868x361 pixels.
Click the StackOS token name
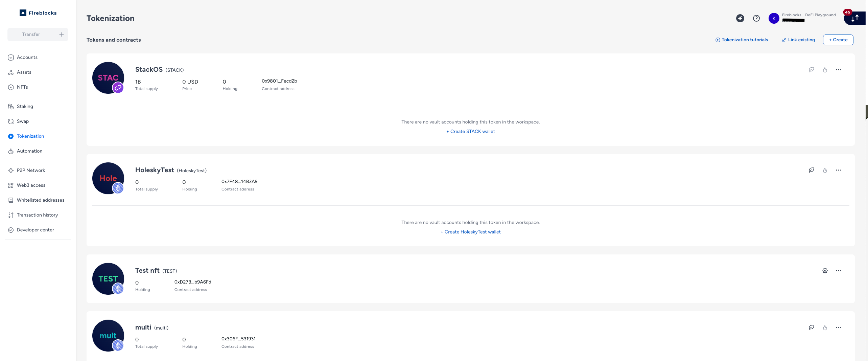[149, 70]
